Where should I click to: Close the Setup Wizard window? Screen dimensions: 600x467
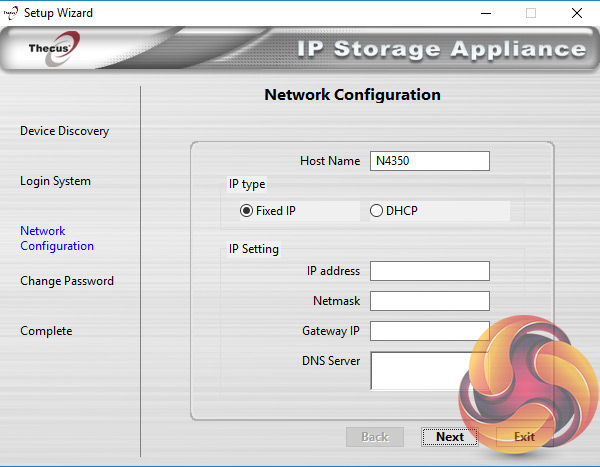coord(576,13)
